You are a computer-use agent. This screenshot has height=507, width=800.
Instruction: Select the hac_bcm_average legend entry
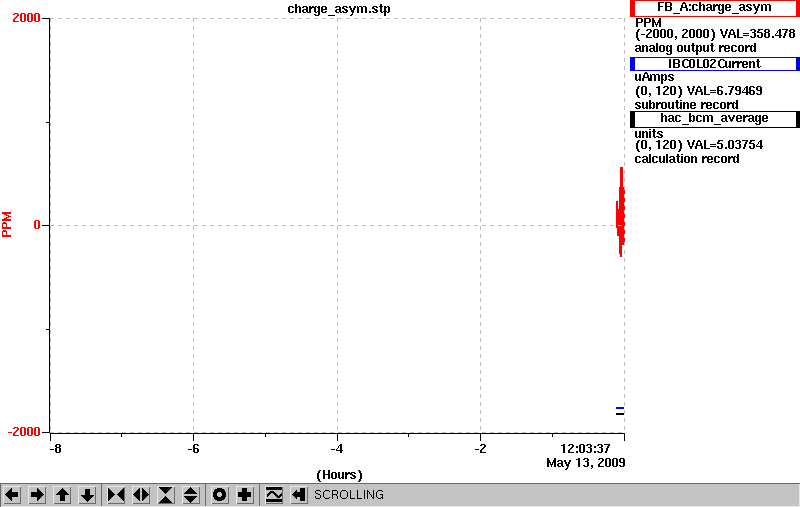click(x=714, y=119)
